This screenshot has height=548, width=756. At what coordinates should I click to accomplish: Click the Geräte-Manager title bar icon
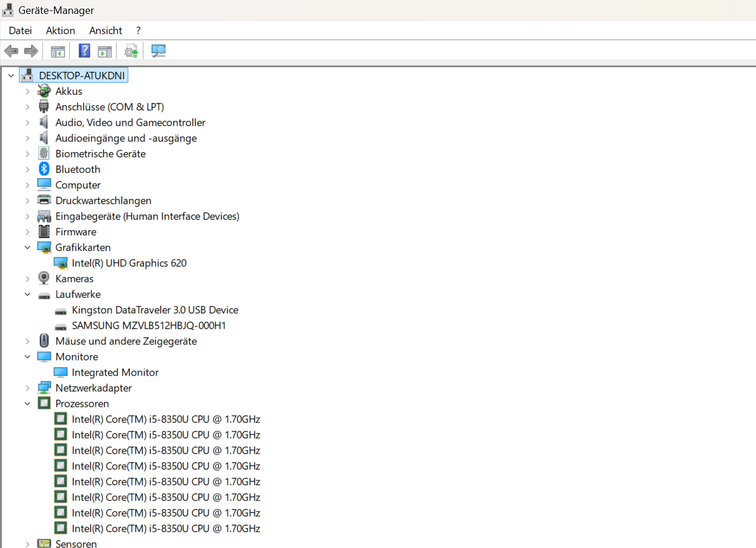click(x=8, y=9)
